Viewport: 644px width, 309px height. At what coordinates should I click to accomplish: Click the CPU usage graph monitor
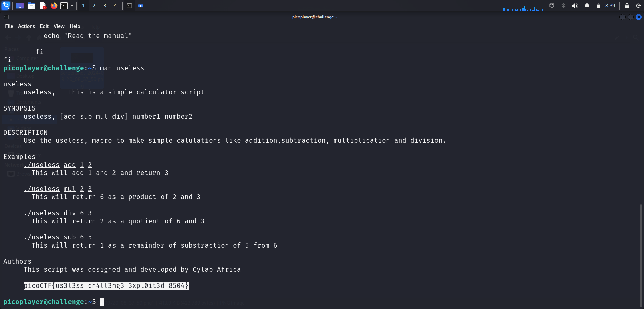click(x=523, y=7)
